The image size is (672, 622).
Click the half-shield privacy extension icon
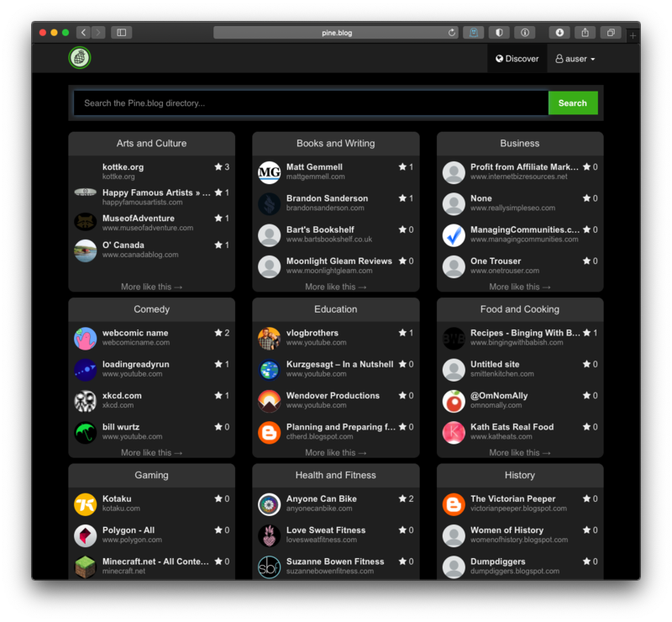coord(499,33)
